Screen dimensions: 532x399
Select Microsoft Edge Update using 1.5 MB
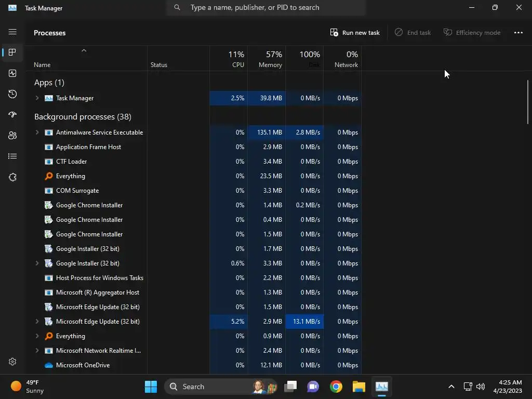coord(194,307)
